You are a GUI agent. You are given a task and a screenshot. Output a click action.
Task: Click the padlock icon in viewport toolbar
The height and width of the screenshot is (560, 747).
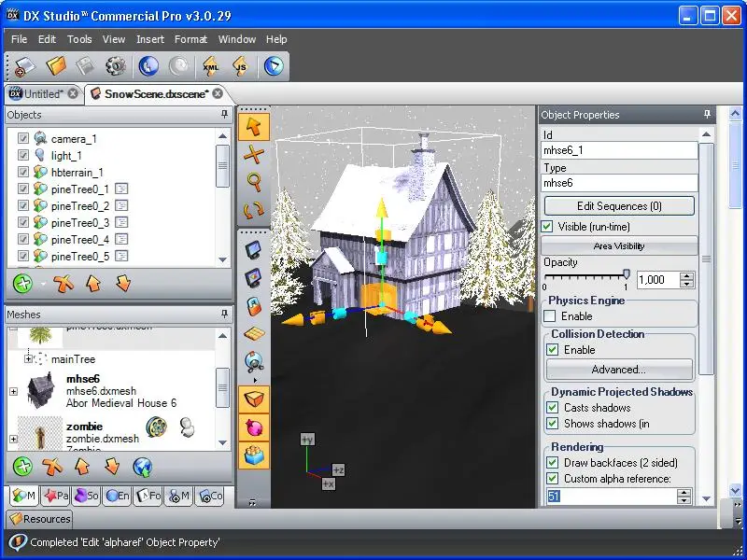[x=254, y=306]
